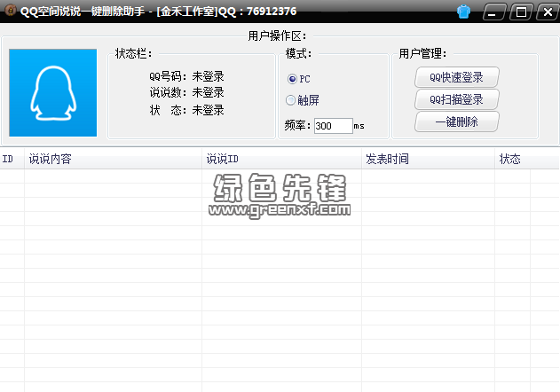Click the QQ号码 未登录 status text
This screenshot has width=560, height=392.
pos(186,76)
